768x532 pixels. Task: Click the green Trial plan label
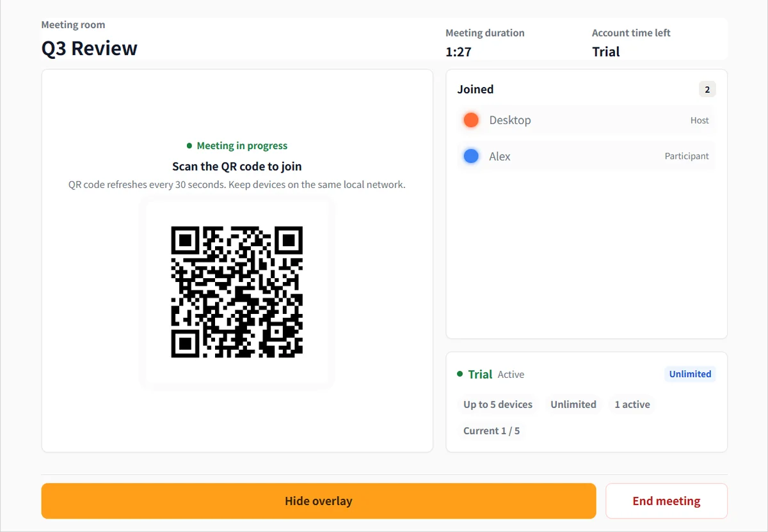tap(480, 375)
